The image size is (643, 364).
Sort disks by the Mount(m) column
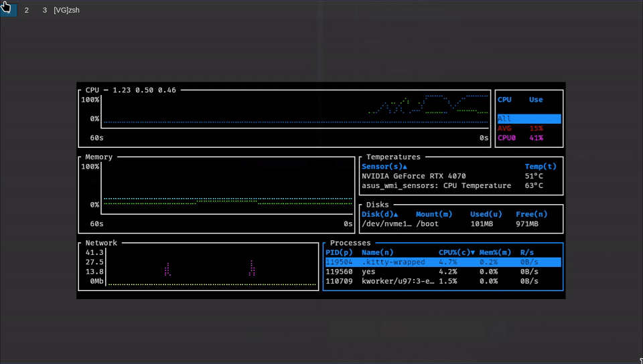(433, 214)
